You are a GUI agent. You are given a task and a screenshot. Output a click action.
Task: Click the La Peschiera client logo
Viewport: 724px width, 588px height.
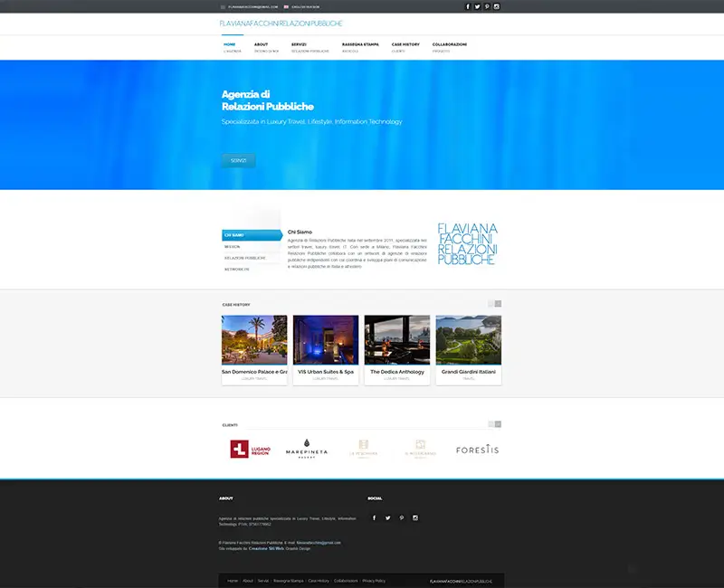(364, 449)
